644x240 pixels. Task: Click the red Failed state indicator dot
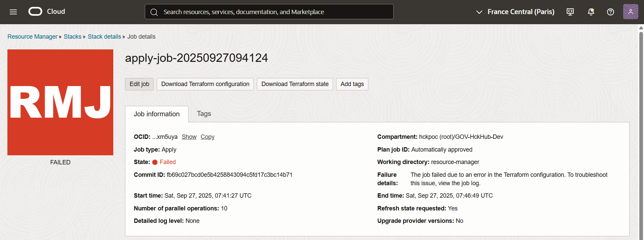155,162
